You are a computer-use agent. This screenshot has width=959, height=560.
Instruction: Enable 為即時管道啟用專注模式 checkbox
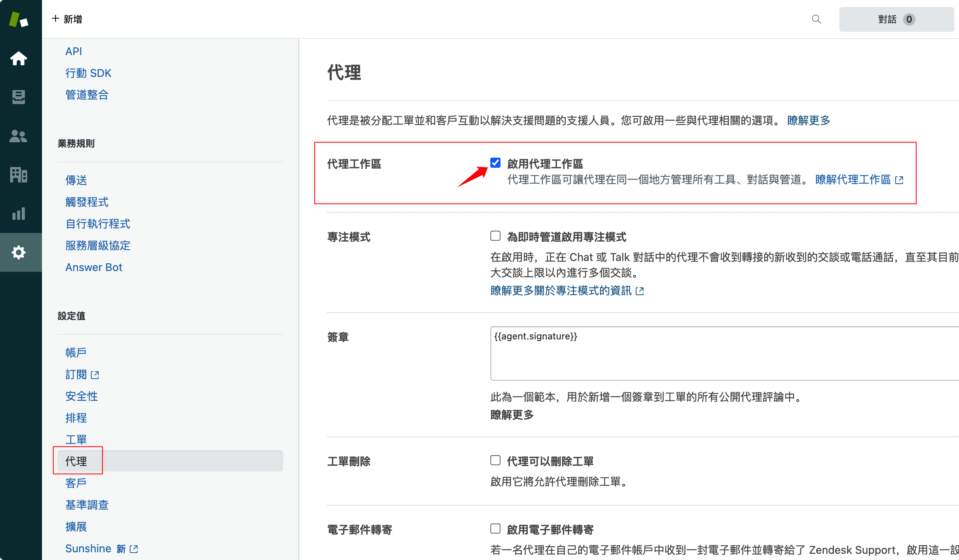click(x=495, y=236)
